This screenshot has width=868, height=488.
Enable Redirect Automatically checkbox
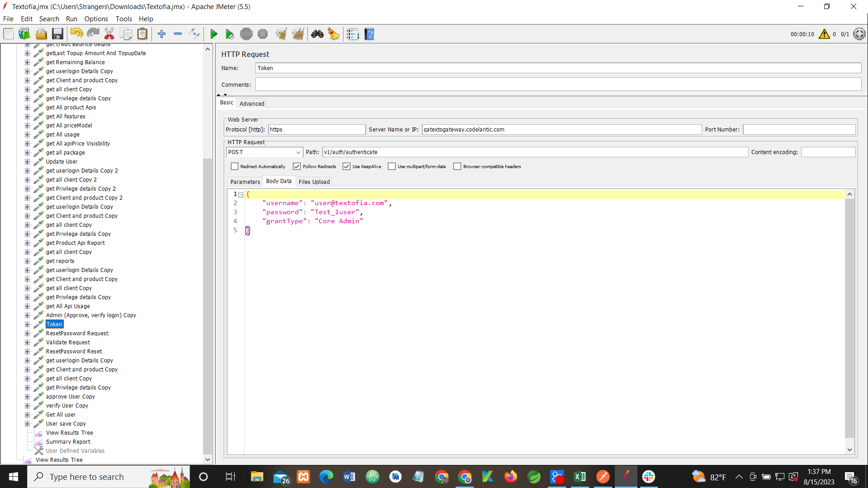coord(235,166)
